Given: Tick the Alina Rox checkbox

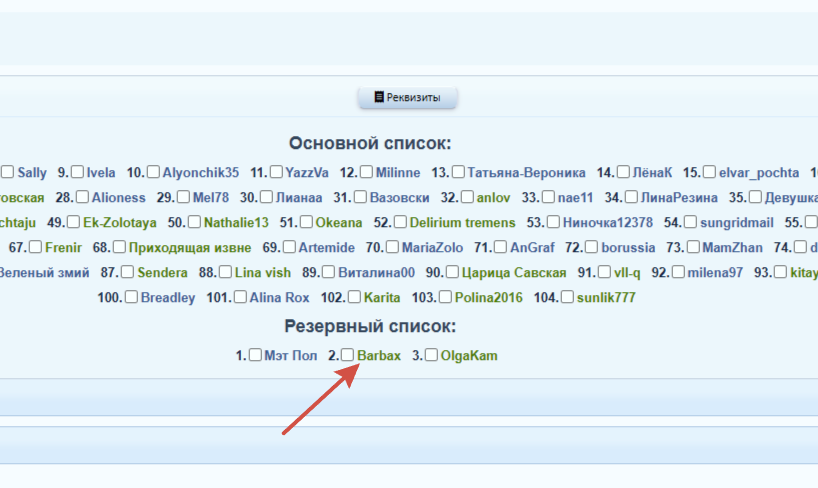Looking at the screenshot, I should pos(240,297).
